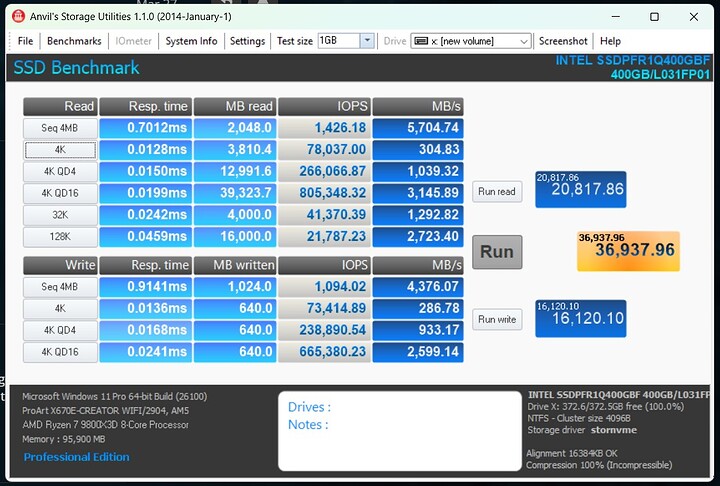Toggle the Seq 4MB read test
This screenshot has width=720, height=486.
coord(60,128)
